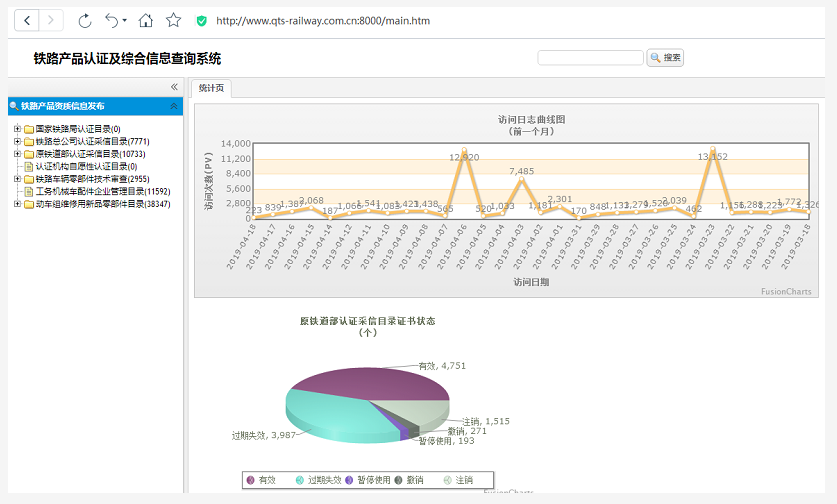The image size is (837, 504).
Task: Open 工务机械车配件企业管理目录(11592) tree entry
Action: (103, 191)
